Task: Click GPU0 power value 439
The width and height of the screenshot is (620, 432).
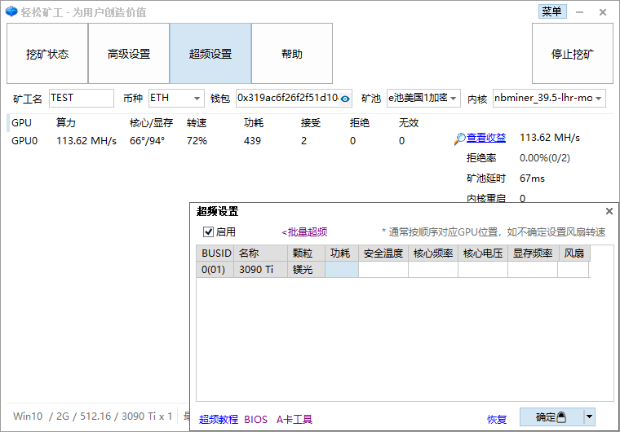Action: click(252, 141)
